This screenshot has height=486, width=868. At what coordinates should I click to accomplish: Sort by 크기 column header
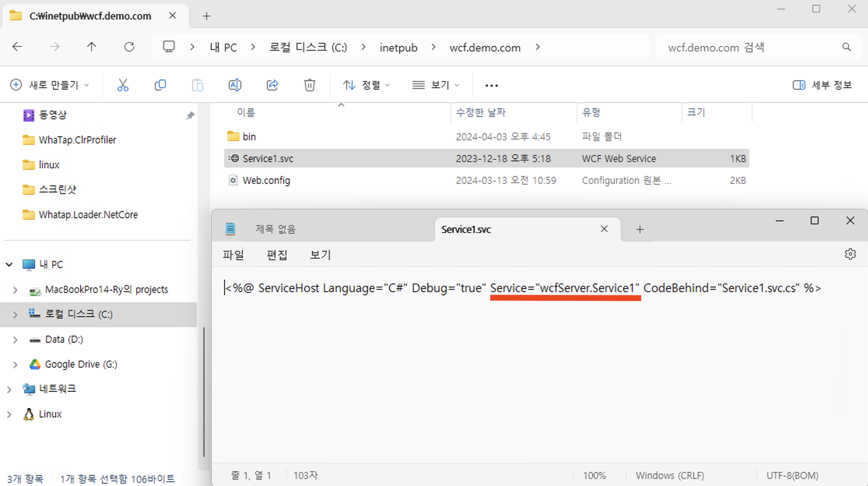(696, 113)
